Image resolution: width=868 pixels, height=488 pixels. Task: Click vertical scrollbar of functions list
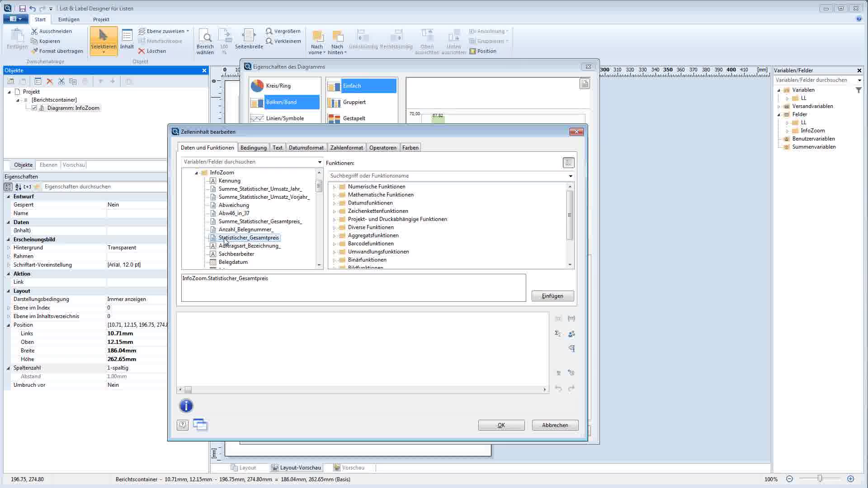[x=570, y=215]
